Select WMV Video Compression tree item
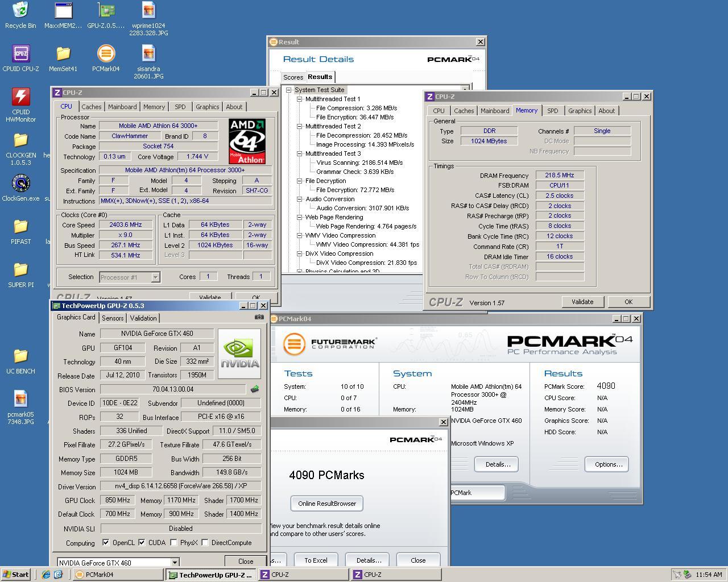Image resolution: width=728 pixels, height=582 pixels. tap(340, 235)
